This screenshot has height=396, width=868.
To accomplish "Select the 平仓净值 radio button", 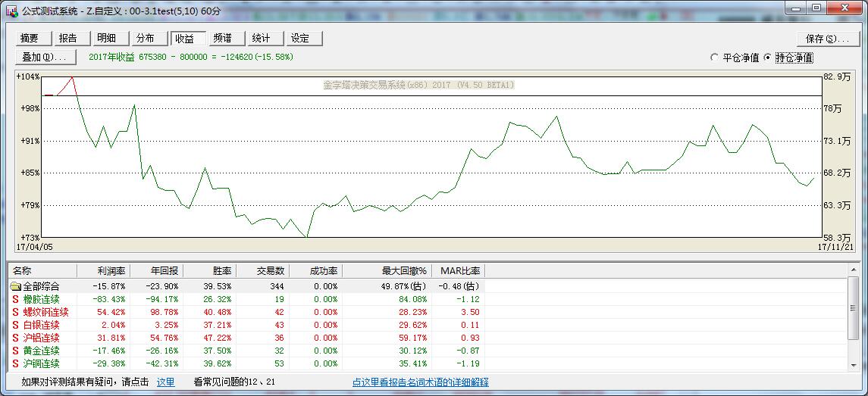I will (x=714, y=58).
